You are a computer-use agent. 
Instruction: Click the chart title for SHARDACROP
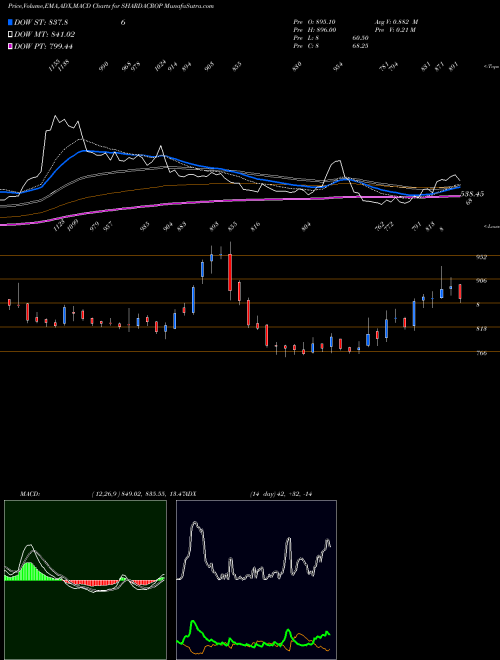(111, 6)
